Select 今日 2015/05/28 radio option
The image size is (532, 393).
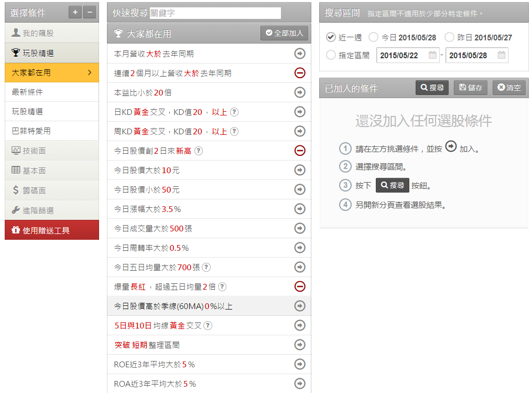coord(373,37)
